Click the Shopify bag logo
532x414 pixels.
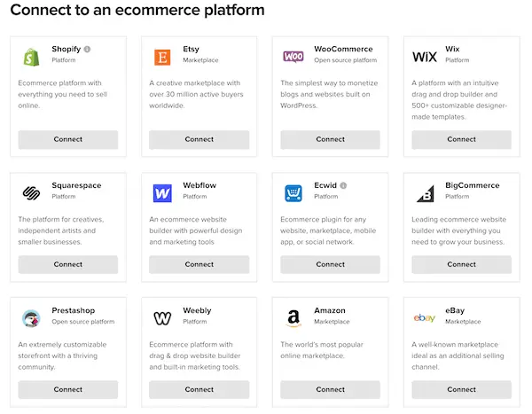click(31, 57)
